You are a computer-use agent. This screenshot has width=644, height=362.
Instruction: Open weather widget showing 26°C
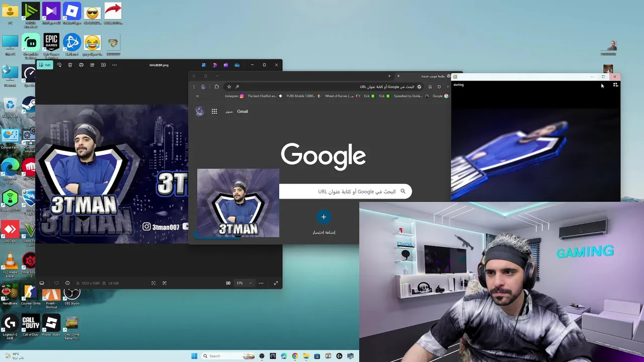(x=14, y=356)
